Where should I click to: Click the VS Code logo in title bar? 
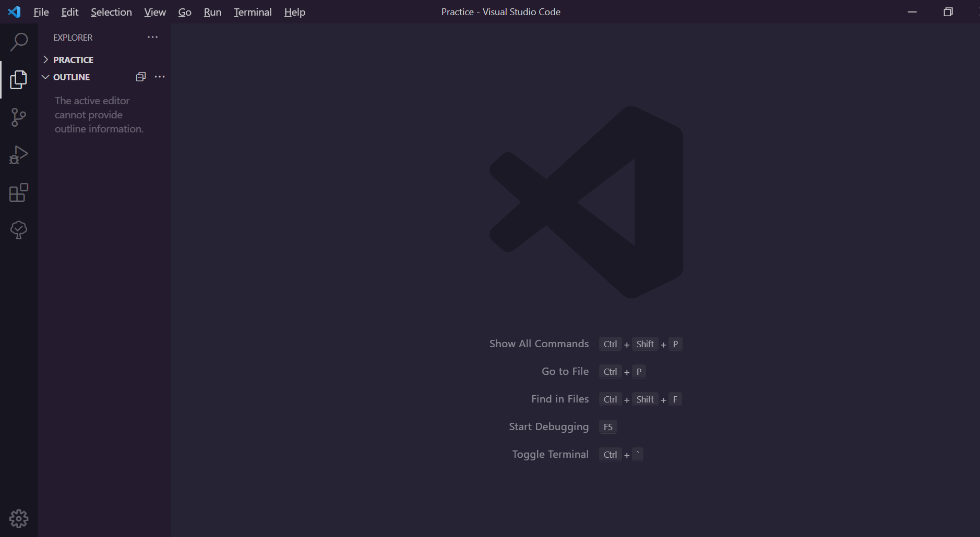(x=14, y=11)
